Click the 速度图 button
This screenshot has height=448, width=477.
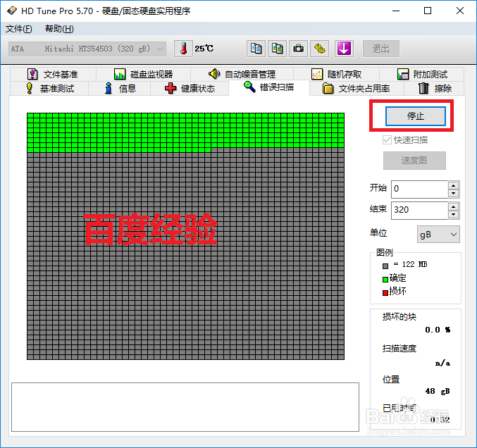[414, 161]
